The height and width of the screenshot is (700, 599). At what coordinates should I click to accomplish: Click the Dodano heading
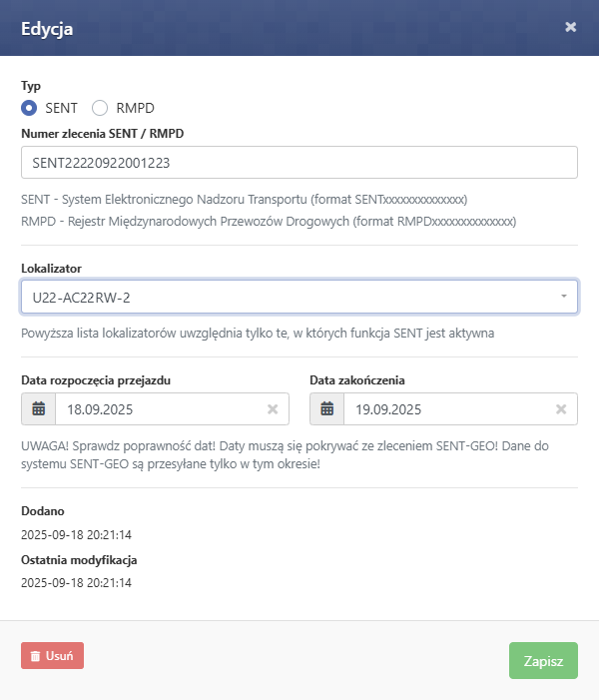pos(43,511)
